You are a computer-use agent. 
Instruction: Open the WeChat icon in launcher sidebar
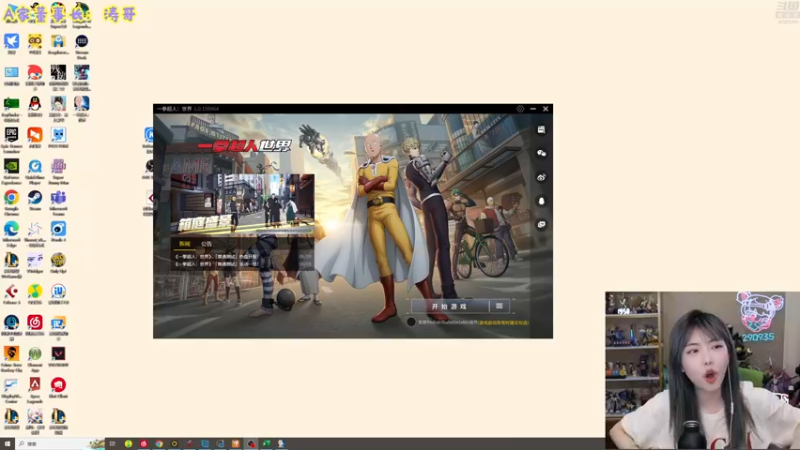(541, 153)
